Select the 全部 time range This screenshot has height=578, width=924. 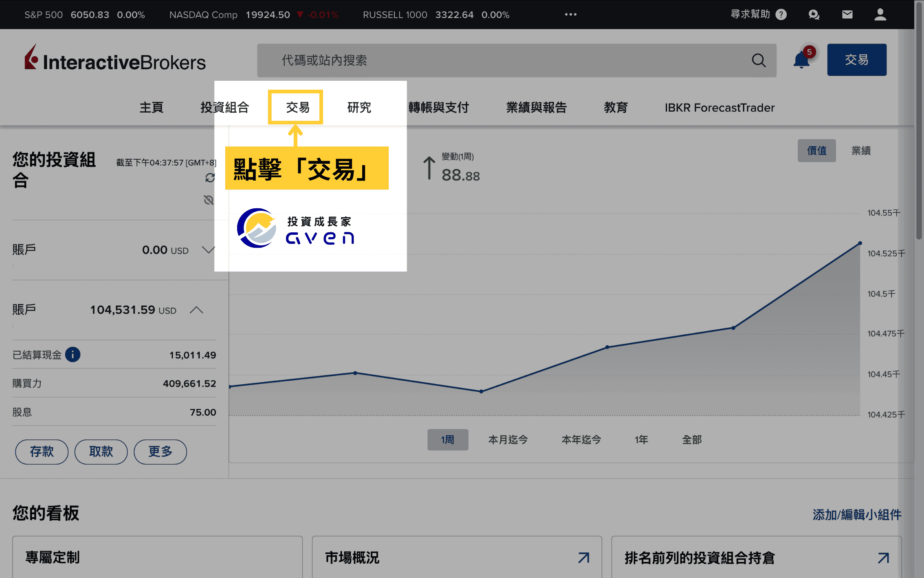pyautogui.click(x=692, y=439)
